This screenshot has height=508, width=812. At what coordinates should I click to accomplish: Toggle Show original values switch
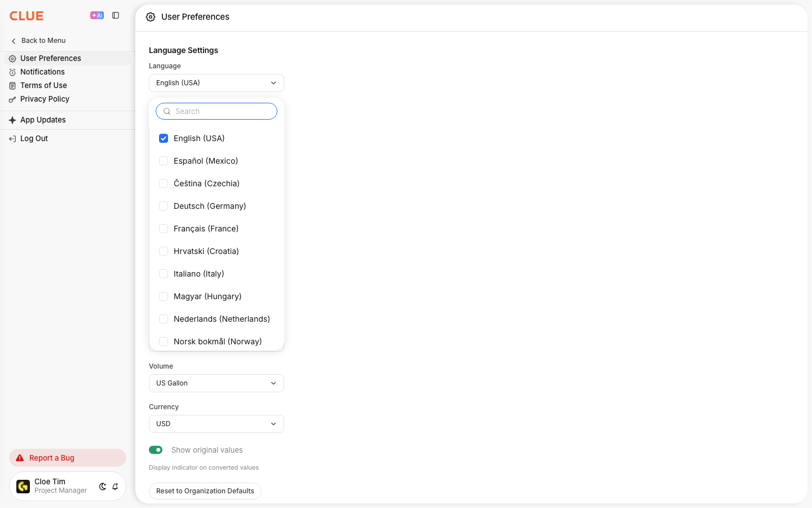156,450
